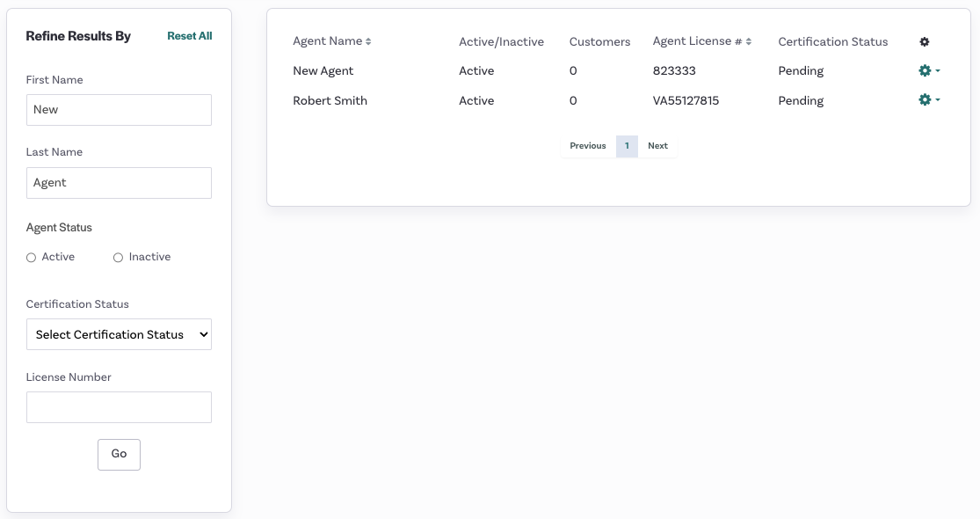Image resolution: width=980 pixels, height=519 pixels.
Task: Select the Active agent status radio
Action: click(x=32, y=258)
